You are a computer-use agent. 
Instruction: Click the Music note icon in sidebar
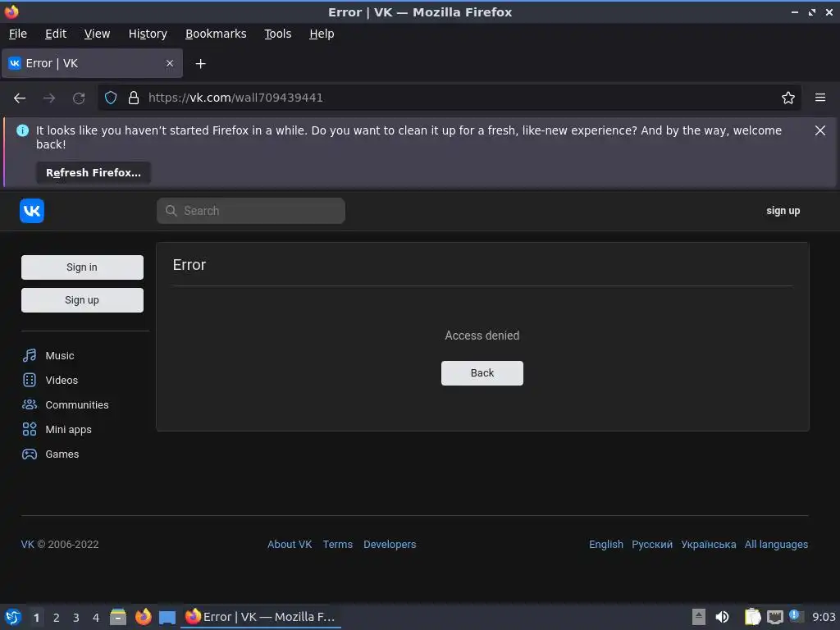30,355
